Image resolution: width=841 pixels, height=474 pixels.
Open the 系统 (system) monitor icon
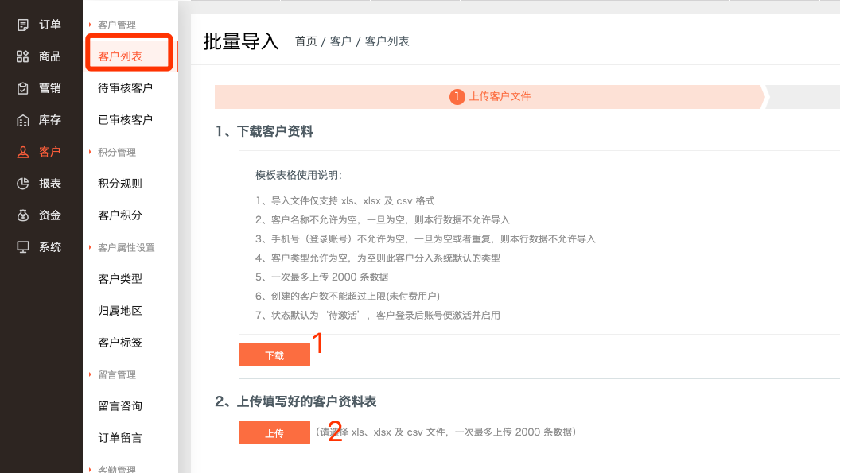[x=23, y=247]
